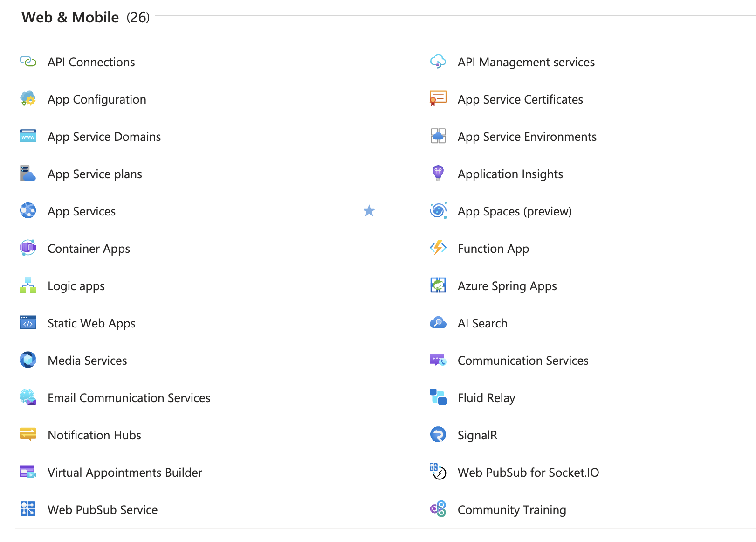
Task: Select Application Insights
Action: click(510, 174)
